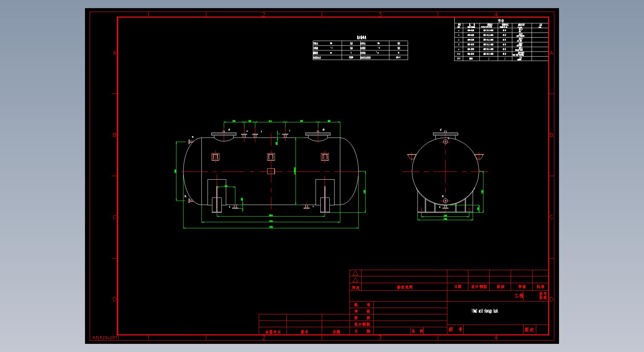The image size is (644, 352).
Task: Select the 比例 scale label
Action: (x=417, y=331)
